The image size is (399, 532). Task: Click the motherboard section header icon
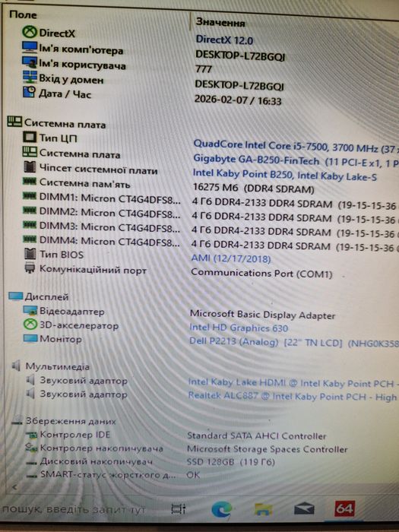(14, 122)
